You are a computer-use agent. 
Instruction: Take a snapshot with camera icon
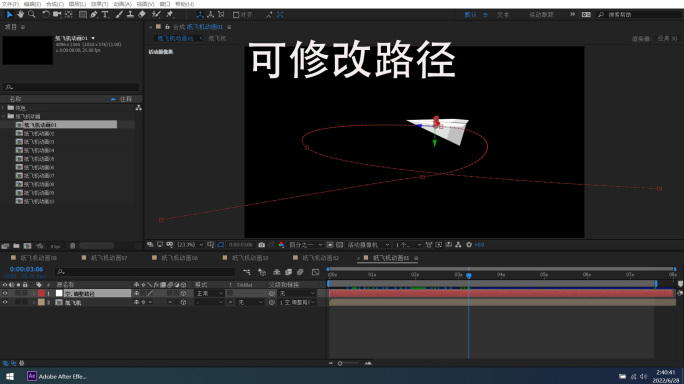tap(261, 245)
